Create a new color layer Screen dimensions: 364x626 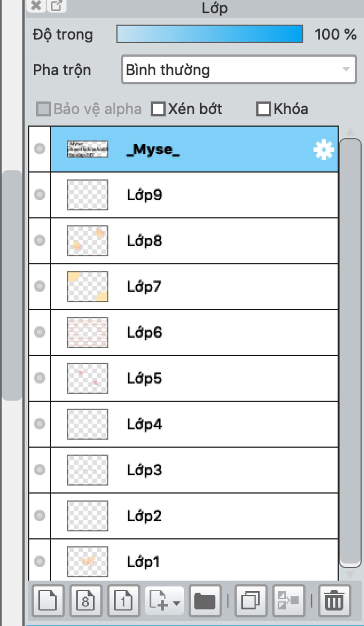tap(48, 601)
